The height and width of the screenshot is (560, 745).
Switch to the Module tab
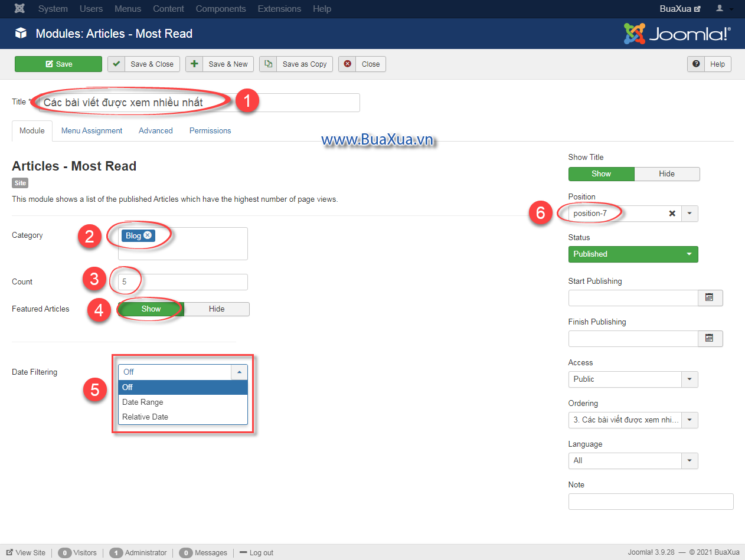pos(32,130)
